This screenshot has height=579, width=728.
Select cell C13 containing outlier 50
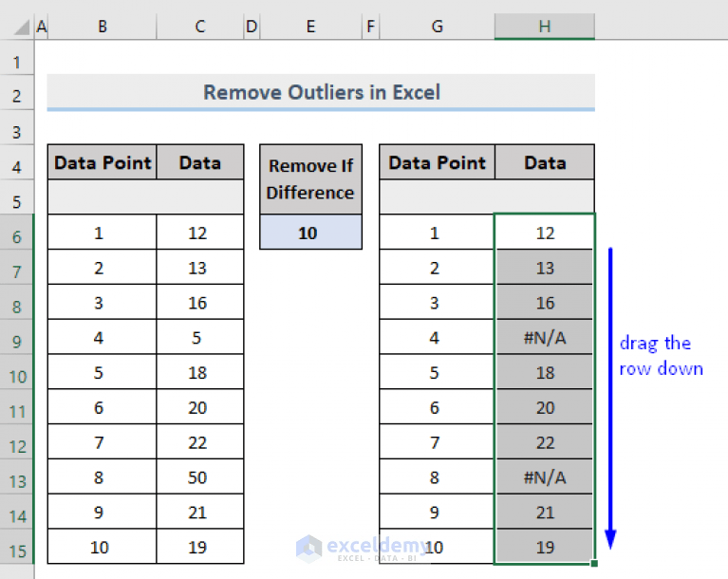point(200,476)
